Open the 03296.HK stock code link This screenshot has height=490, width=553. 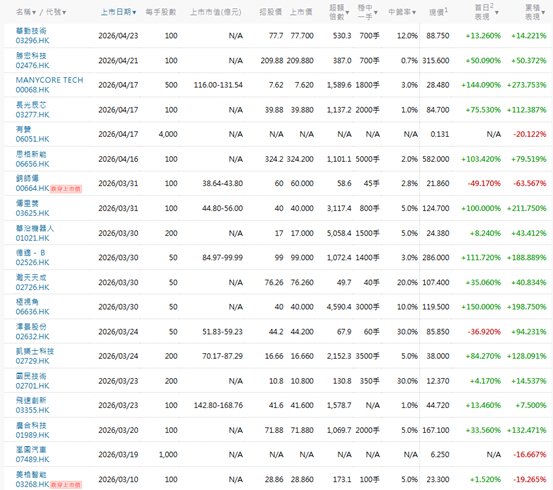pos(32,41)
